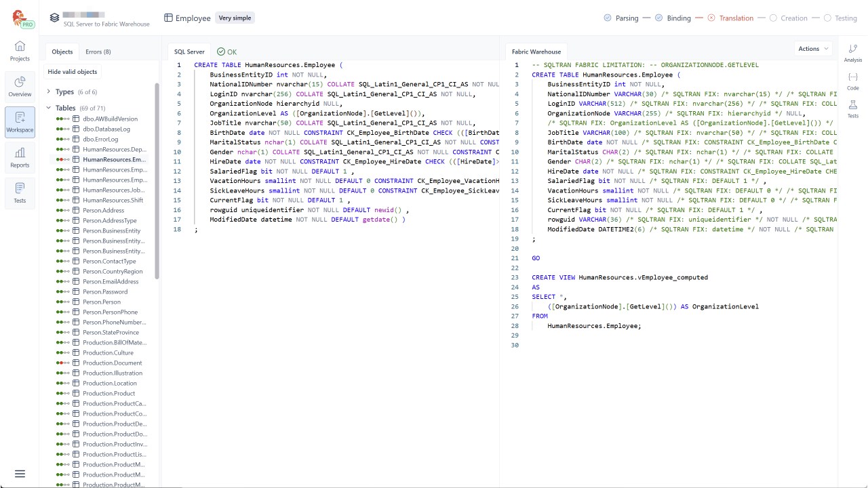
Task: Click the table icon beside Person.Address
Action: coord(77,210)
